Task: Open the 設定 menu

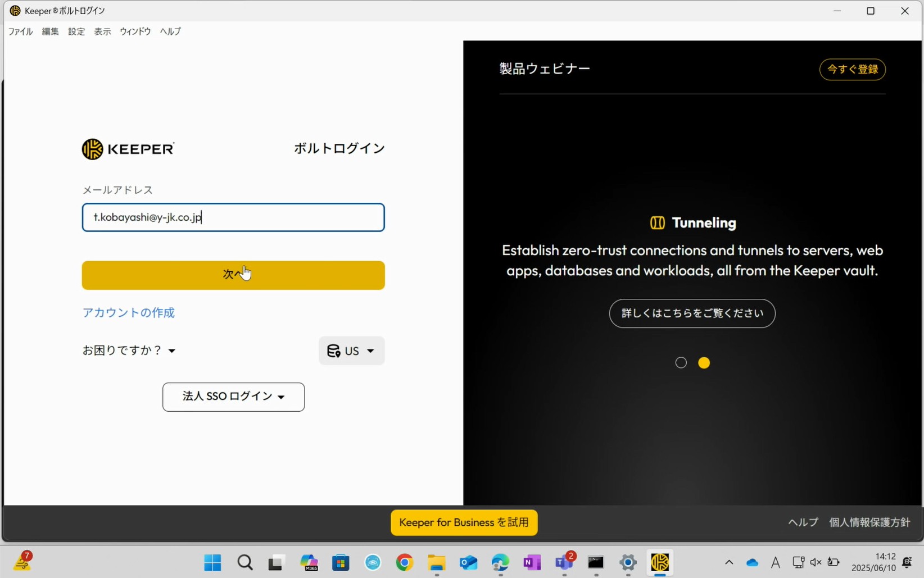Action: point(76,31)
